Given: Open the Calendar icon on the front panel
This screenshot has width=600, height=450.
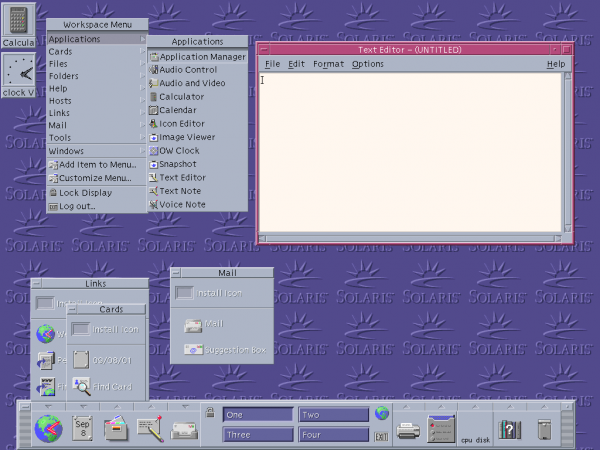Looking at the screenshot, I should coord(83,429).
